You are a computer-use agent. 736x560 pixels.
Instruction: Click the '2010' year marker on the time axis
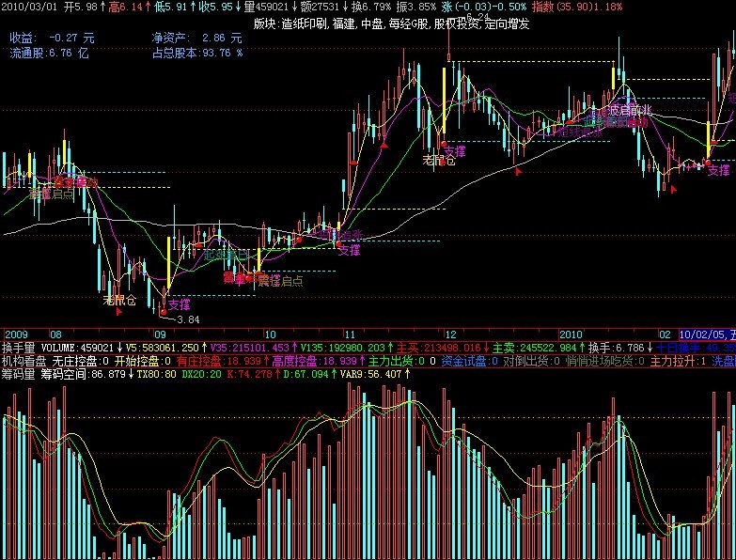(x=571, y=334)
